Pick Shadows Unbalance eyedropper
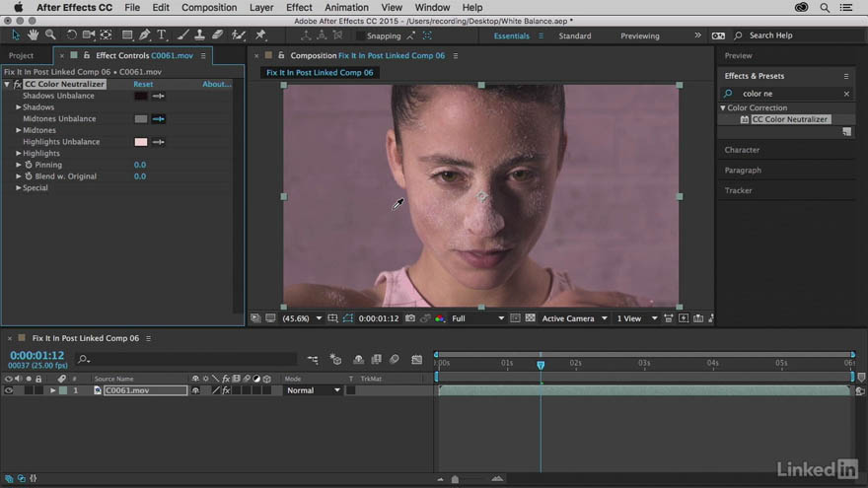 159,96
